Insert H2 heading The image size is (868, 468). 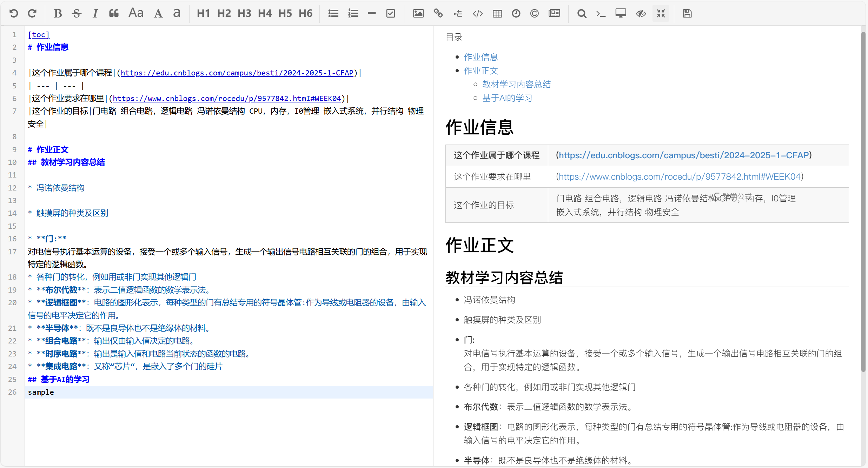pyautogui.click(x=224, y=14)
